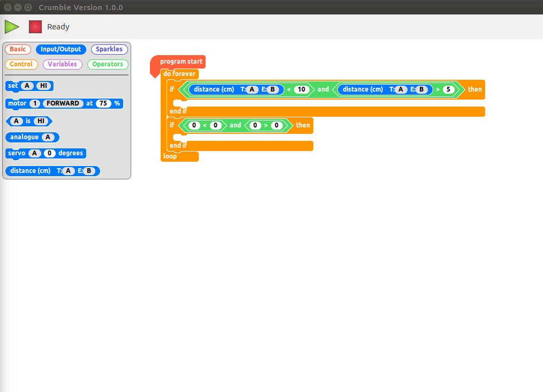Change motor number 1 in motor block
This screenshot has width=543, height=392.
click(35, 103)
